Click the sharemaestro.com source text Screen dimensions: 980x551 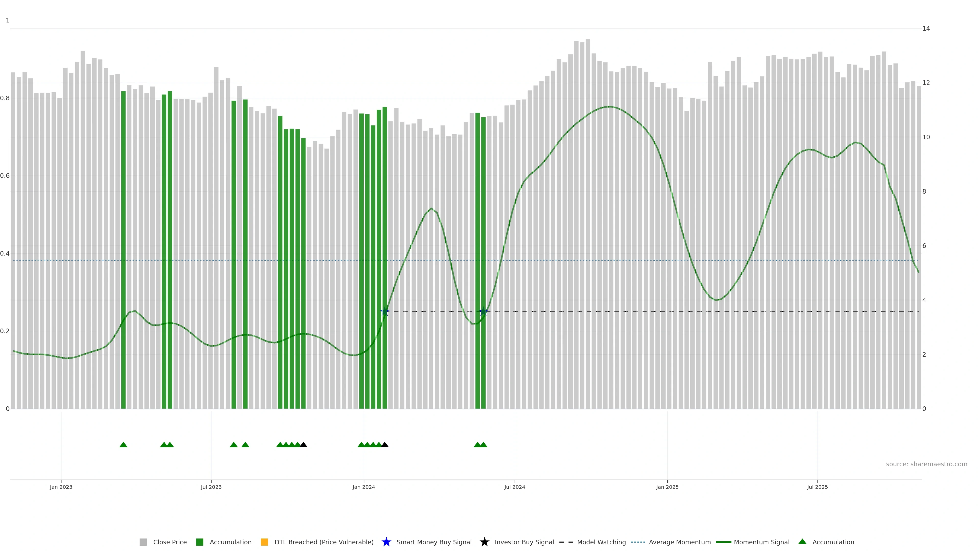(926, 464)
